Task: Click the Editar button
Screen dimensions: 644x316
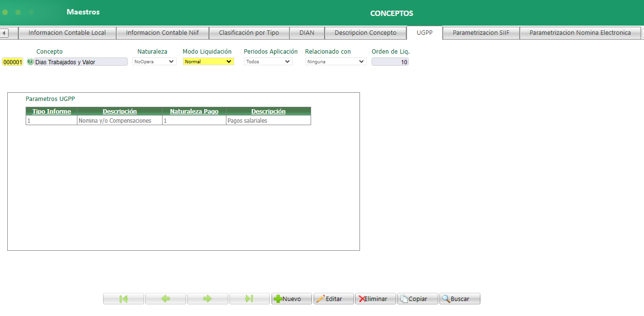Action: 333,299
